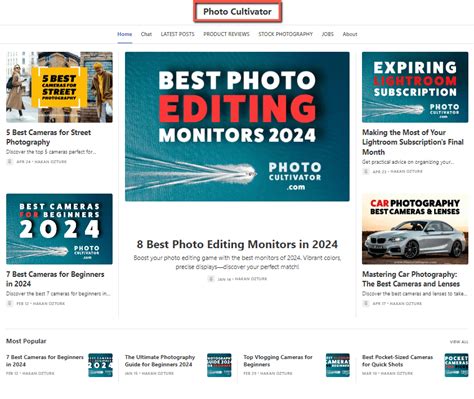Image resolution: width=474 pixels, height=399 pixels.
Task: Open the Mastering Car Photography headline
Action: tap(411, 279)
